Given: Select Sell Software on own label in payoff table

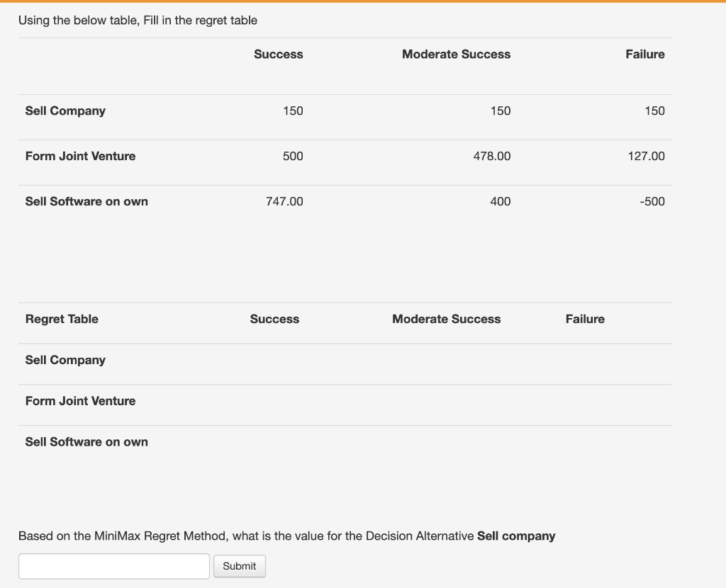Looking at the screenshot, I should tap(86, 201).
